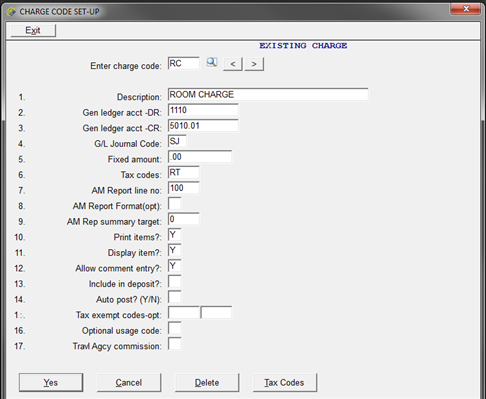Viewport: 486px width, 399px height.
Task: Click the Display item? field
Action: (175, 250)
